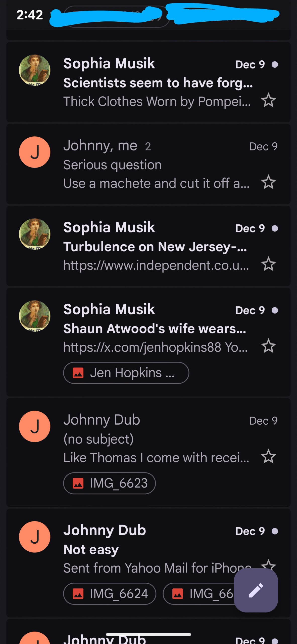Tap orange J avatar on '(no subject)' email
Image resolution: width=297 pixels, height=644 pixels.
tap(35, 427)
